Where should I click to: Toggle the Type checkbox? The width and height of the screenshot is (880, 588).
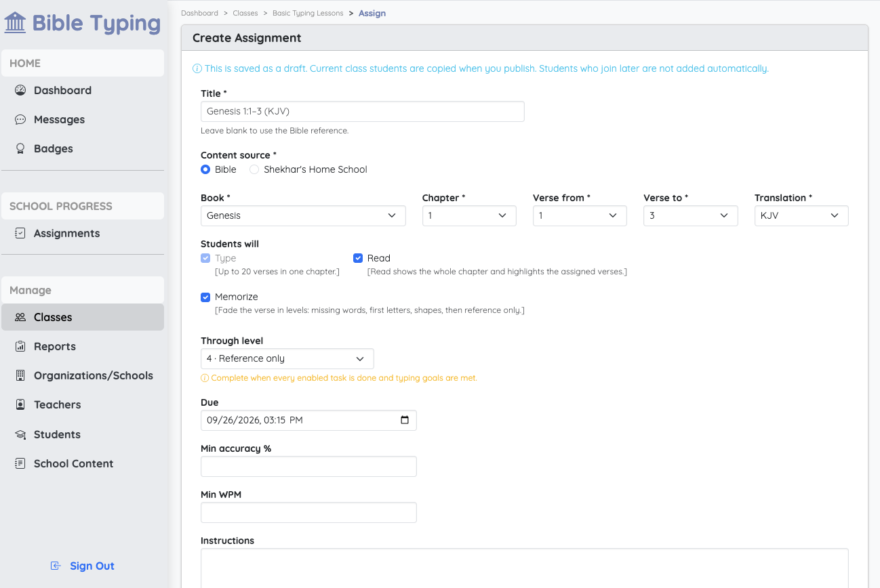(205, 258)
